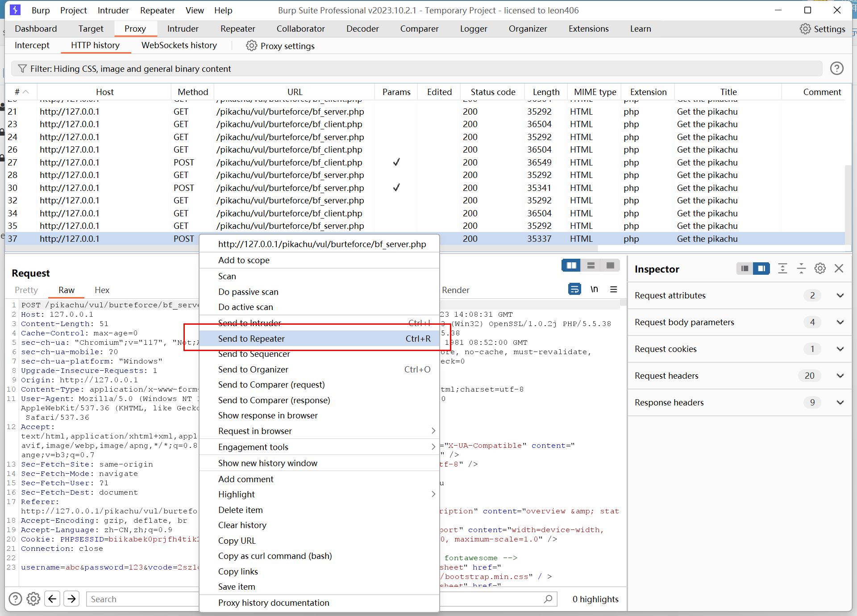This screenshot has height=616, width=857.
Task: Toggle show non-printable \n characters
Action: click(594, 289)
